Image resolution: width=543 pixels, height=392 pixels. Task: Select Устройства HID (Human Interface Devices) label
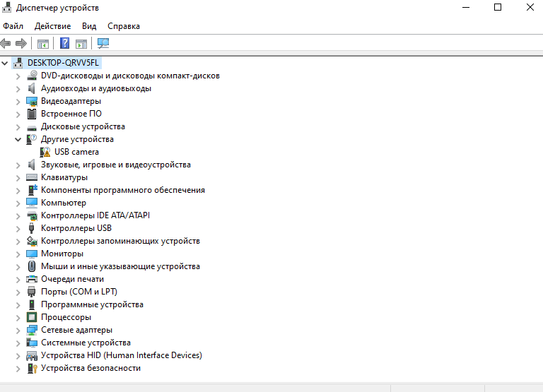pyautogui.click(x=122, y=355)
